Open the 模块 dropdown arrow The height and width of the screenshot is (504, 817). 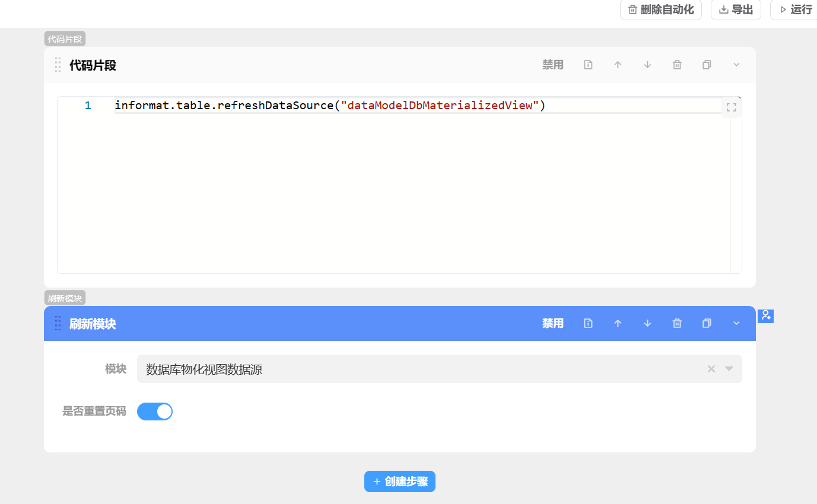tap(729, 369)
